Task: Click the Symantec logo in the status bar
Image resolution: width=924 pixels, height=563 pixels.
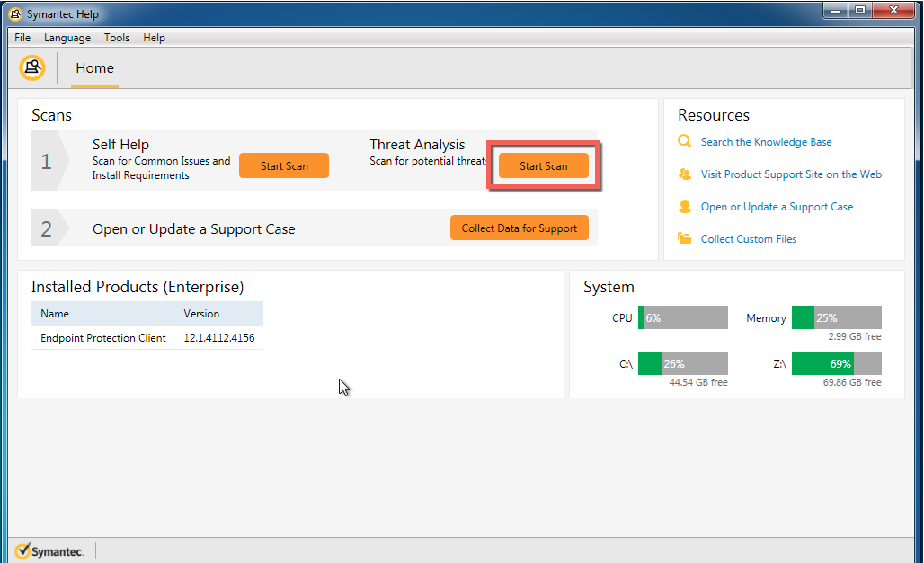Action: 50,550
